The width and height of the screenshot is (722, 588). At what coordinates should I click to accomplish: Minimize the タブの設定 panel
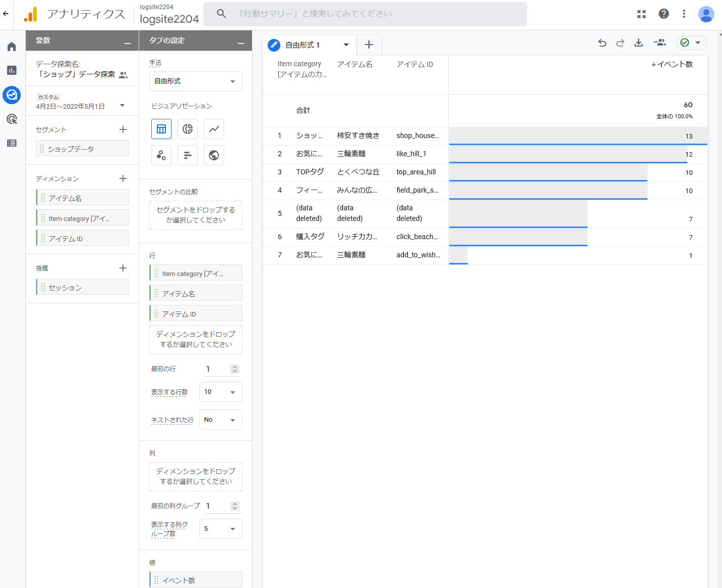241,43
